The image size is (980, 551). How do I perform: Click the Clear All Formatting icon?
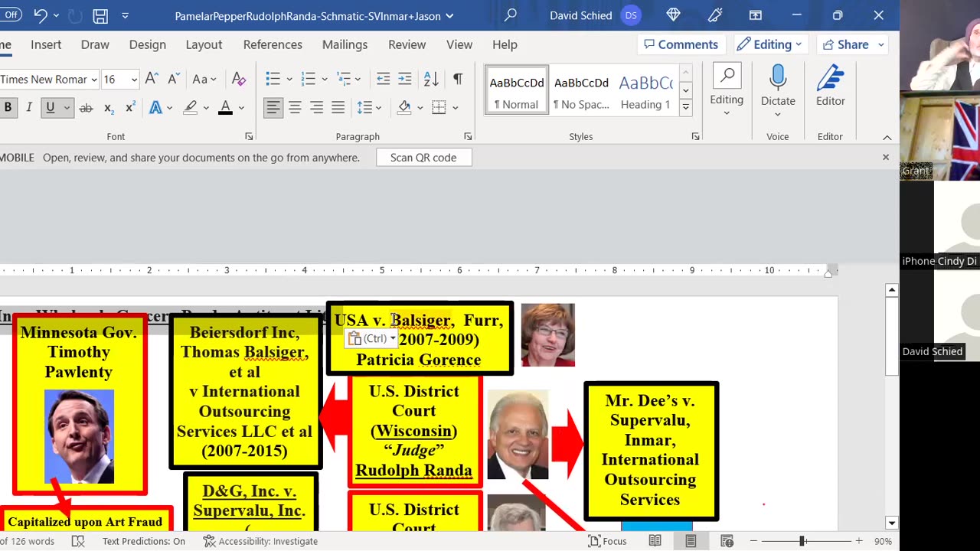(x=239, y=79)
